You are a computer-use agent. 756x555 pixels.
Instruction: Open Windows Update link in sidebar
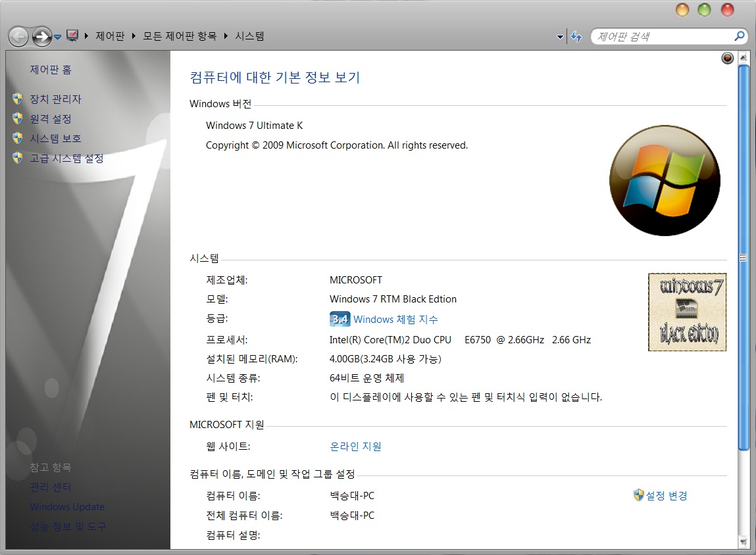click(x=67, y=507)
